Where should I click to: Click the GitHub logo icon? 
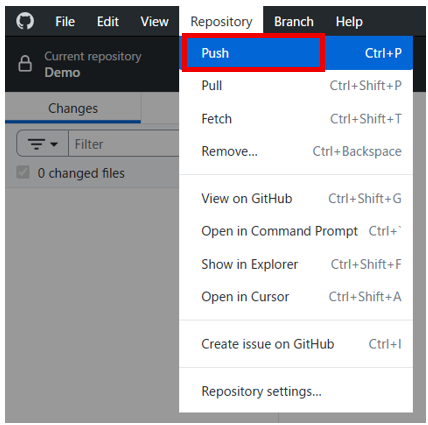25,21
